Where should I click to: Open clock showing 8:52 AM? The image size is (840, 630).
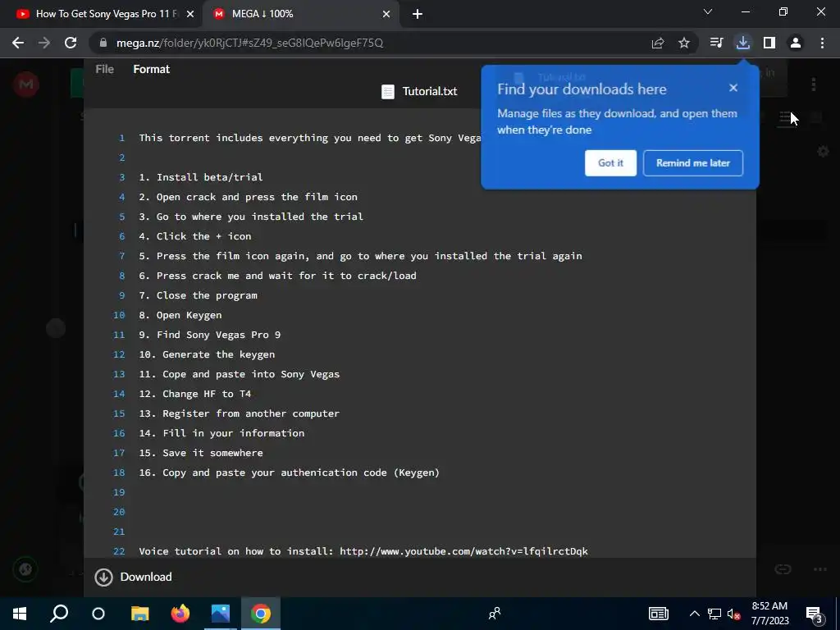pos(769,614)
